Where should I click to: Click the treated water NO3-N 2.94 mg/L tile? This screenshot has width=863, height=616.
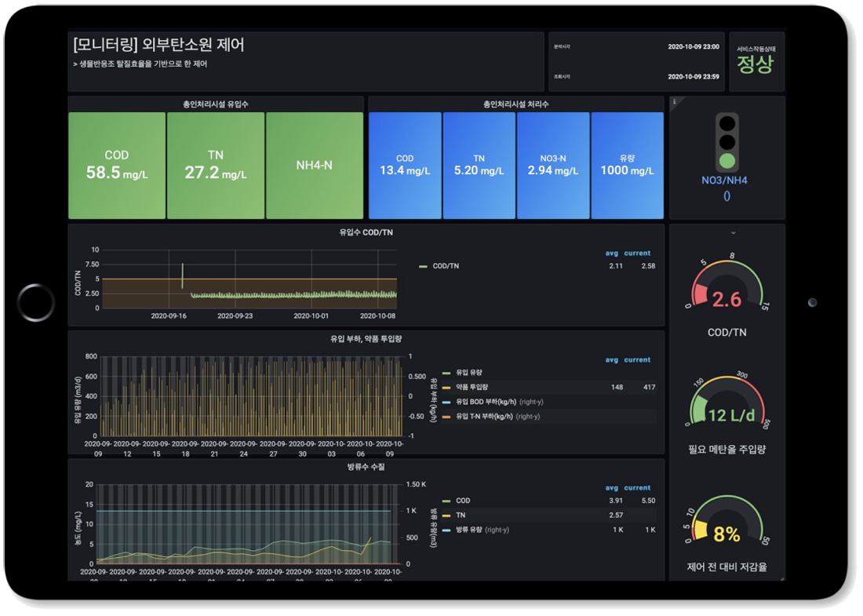coord(552,166)
